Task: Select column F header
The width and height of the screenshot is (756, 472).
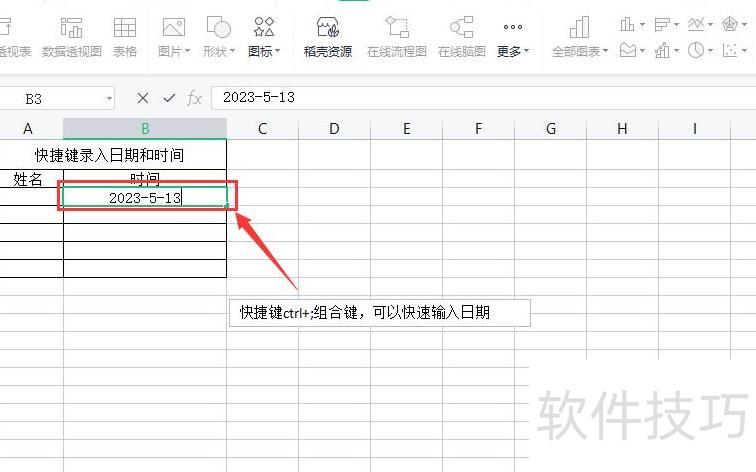Action: tap(478, 129)
